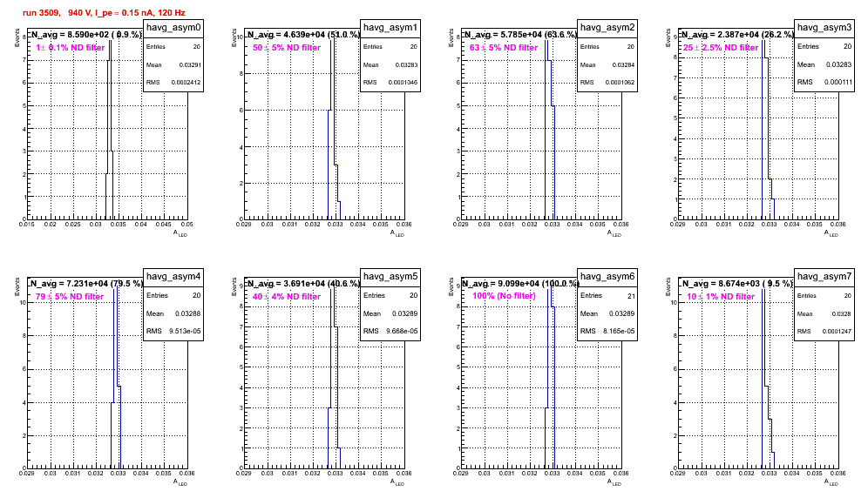868x498 pixels.
Task: Select the havg_asym0 histogram title
Action: [173, 28]
